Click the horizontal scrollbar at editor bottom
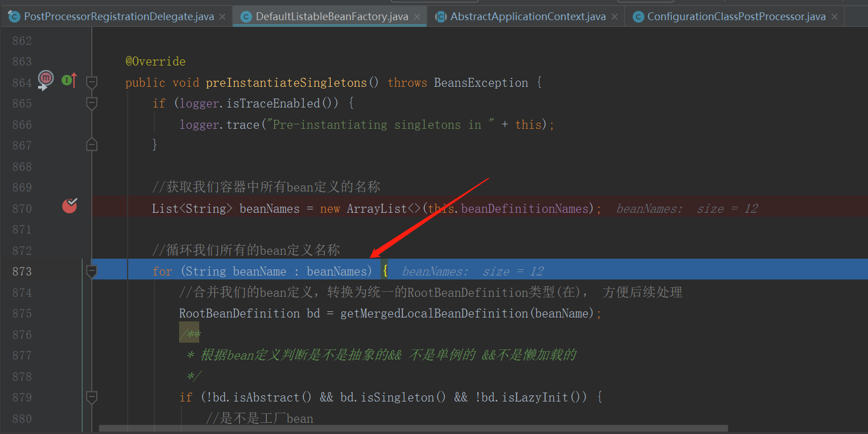 click(414, 428)
